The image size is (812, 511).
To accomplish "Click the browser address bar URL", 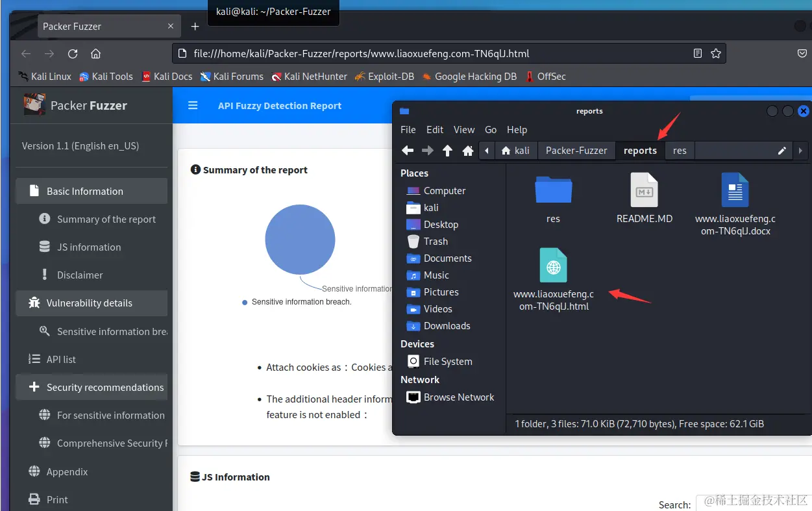I will click(362, 54).
